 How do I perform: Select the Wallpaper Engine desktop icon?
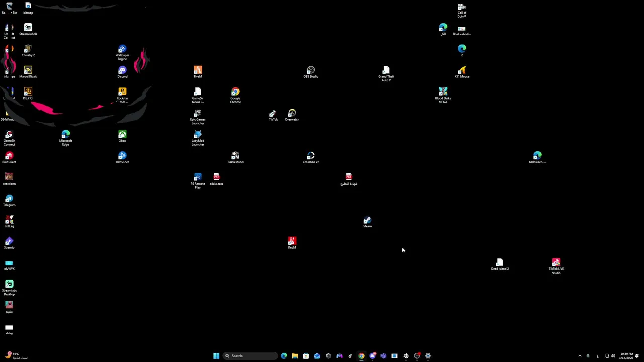(122, 52)
